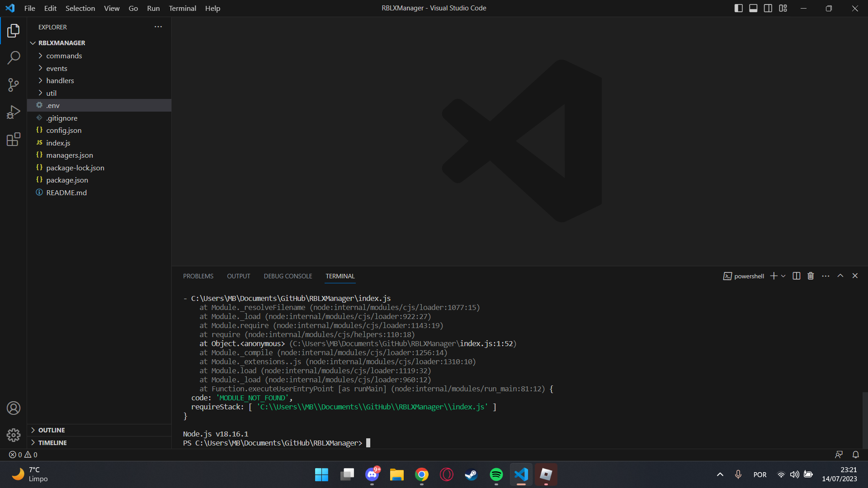Viewport: 868px width, 488px height.
Task: Open the Source Control view
Action: (x=14, y=85)
